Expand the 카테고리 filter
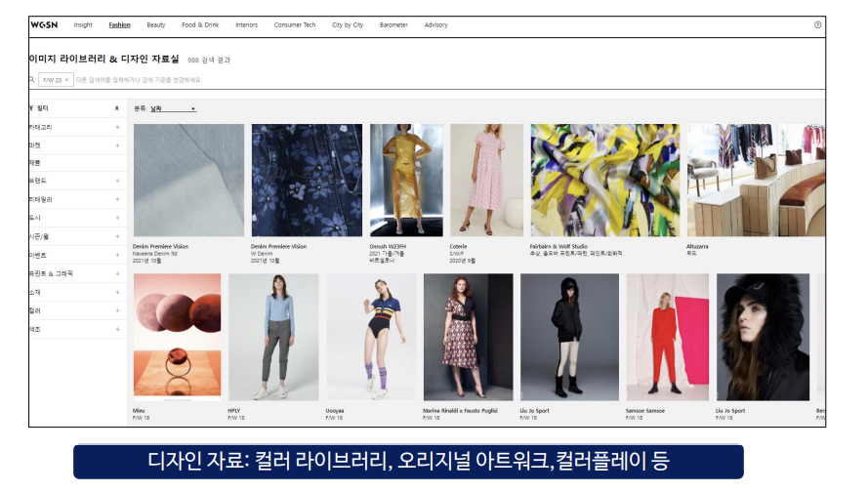The width and height of the screenshot is (868, 491). point(117,127)
